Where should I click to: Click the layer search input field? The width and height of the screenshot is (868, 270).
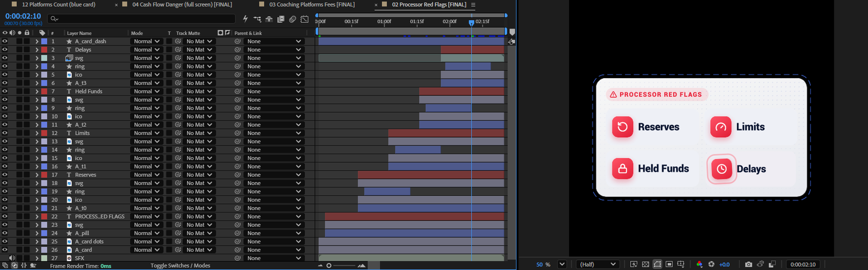[x=142, y=19]
